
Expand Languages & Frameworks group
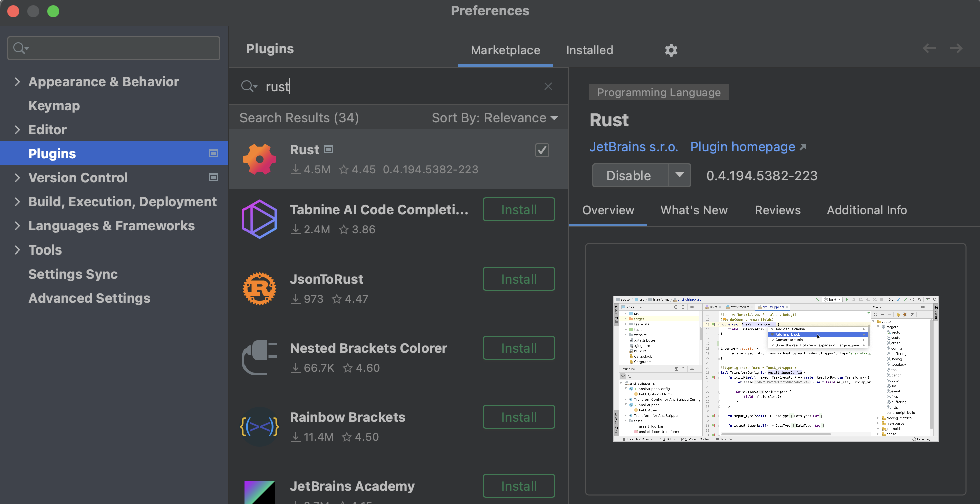tap(17, 225)
